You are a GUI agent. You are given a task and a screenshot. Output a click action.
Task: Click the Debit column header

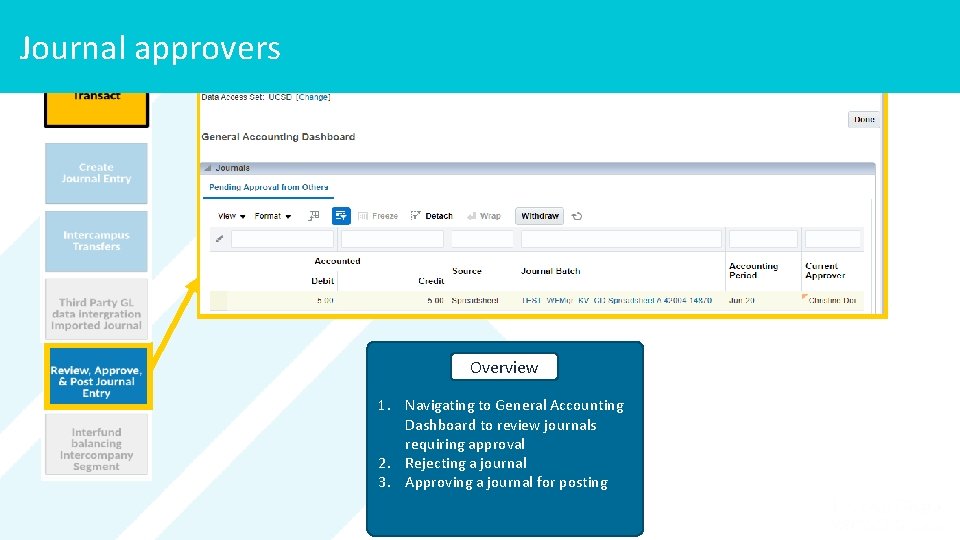click(x=322, y=280)
